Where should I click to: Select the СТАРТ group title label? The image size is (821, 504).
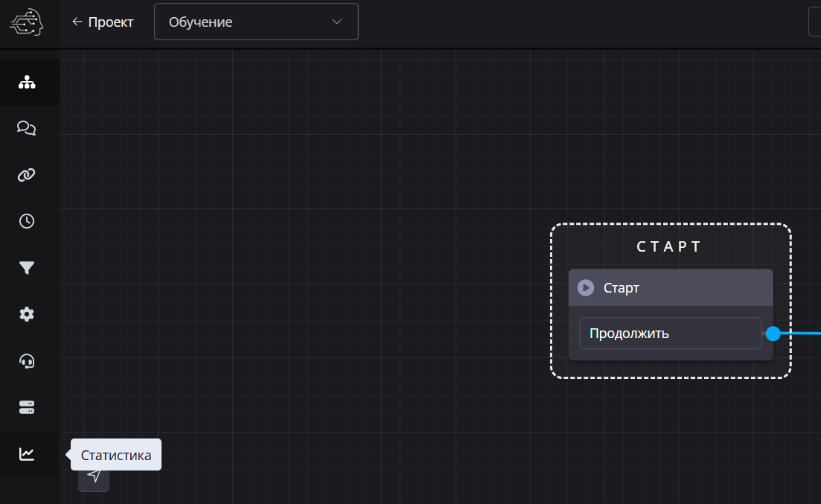[x=669, y=247]
